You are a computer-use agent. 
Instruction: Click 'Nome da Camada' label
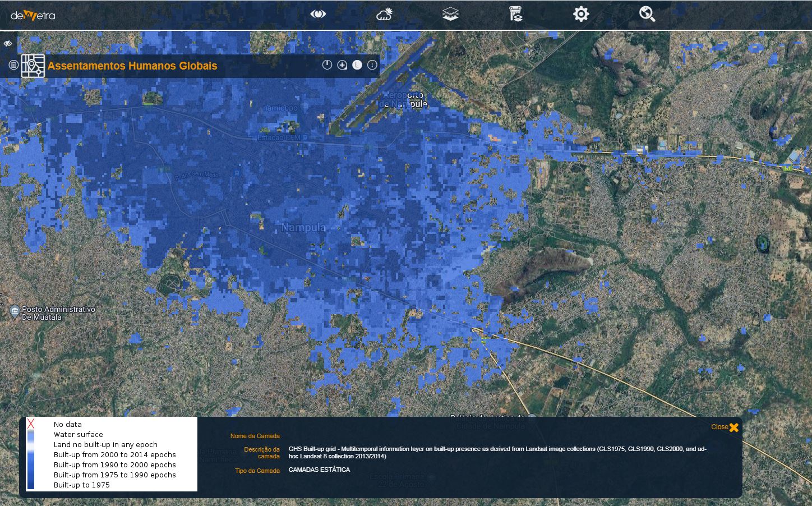coord(255,436)
